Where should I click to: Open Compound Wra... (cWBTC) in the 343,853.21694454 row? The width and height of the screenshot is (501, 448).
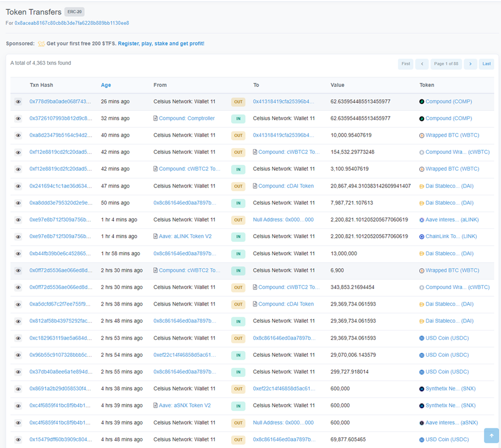[x=457, y=287]
